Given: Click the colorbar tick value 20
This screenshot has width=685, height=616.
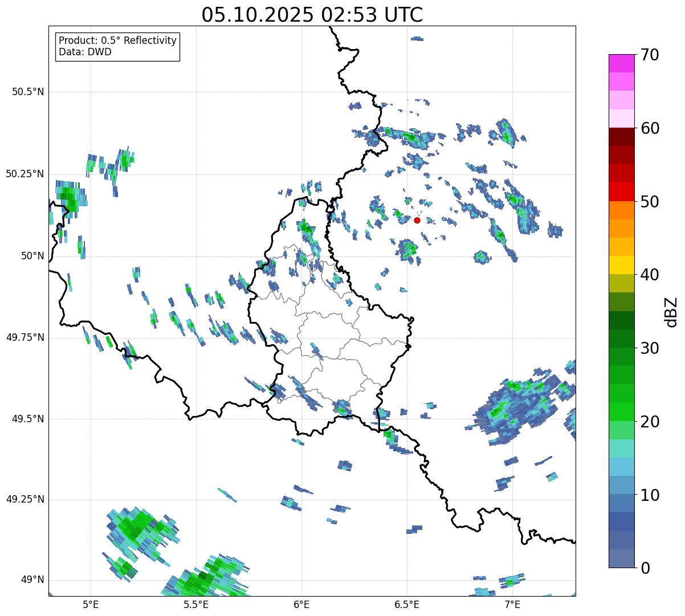Looking at the screenshot, I should click(x=650, y=422).
